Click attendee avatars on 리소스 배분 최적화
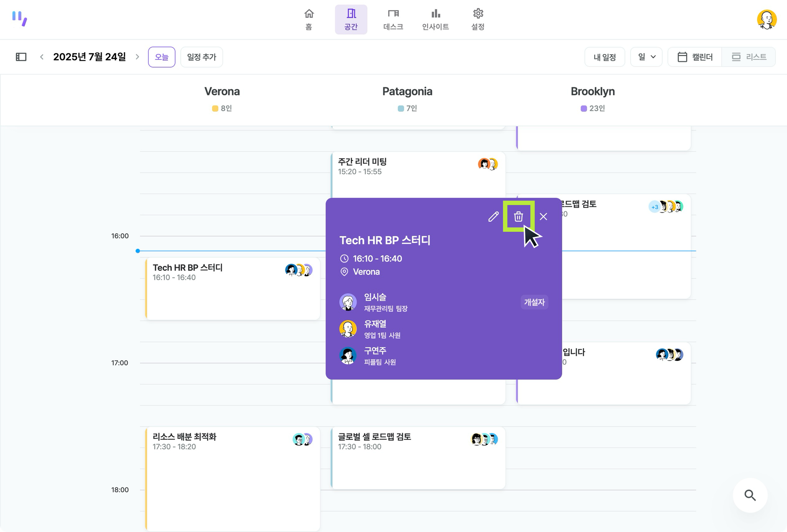Image resolution: width=787 pixels, height=532 pixels. (302, 439)
